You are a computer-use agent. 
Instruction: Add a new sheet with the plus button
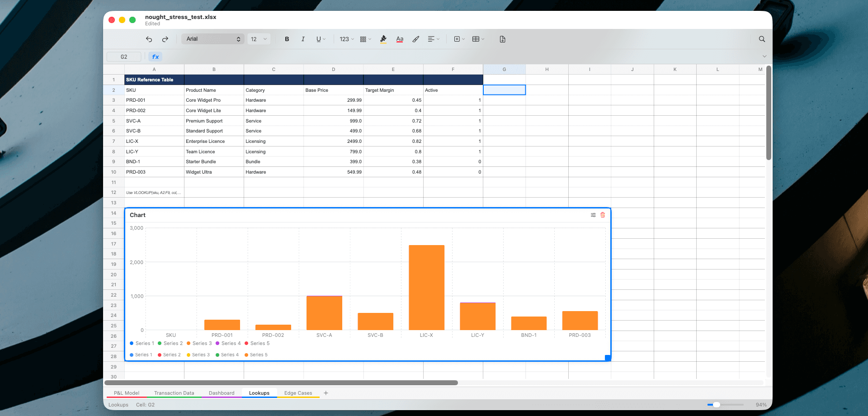click(326, 393)
